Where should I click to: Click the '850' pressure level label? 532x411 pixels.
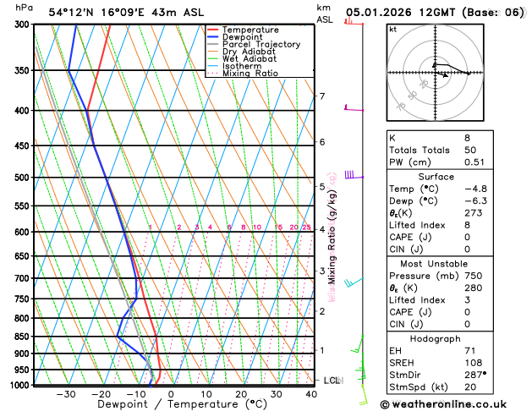point(24,337)
